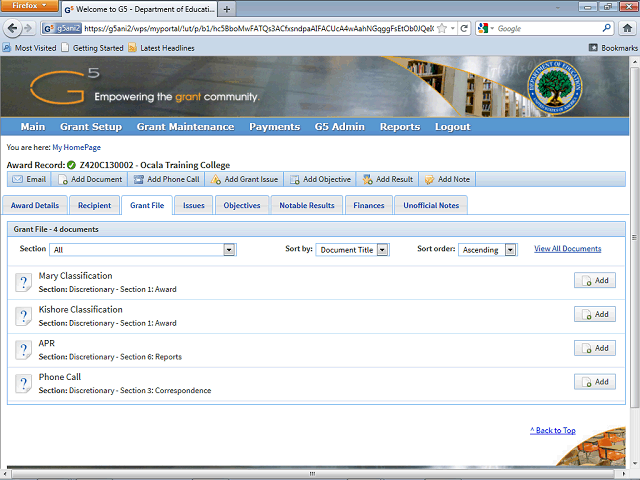Image resolution: width=640 pixels, height=480 pixels.
Task: Switch to the Objectives tab
Action: click(242, 205)
